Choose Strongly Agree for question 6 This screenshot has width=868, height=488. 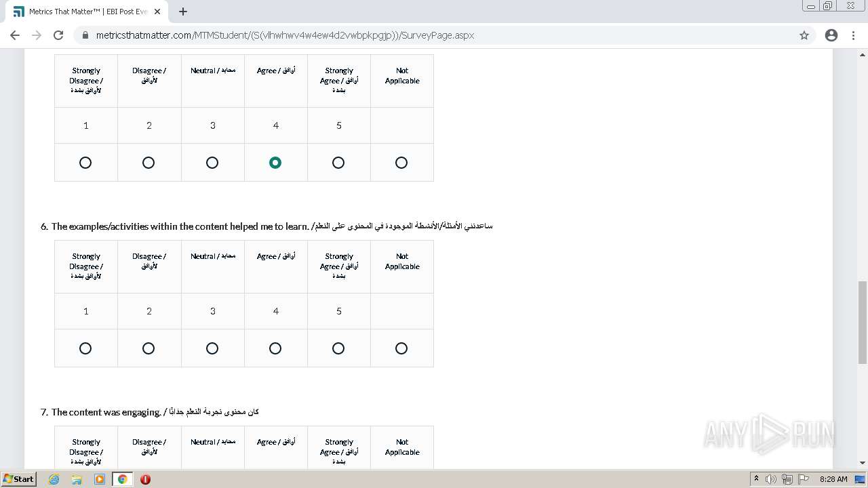click(x=338, y=348)
